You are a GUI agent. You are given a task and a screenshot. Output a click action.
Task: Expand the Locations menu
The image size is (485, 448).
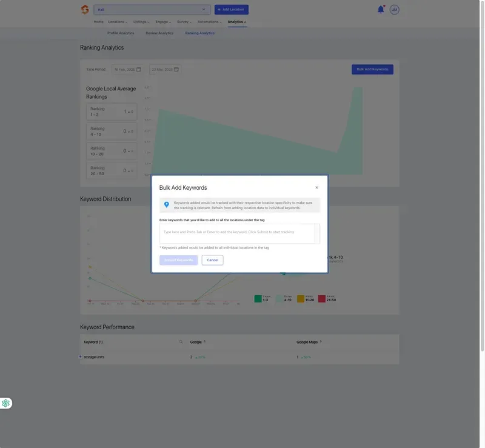point(118,22)
